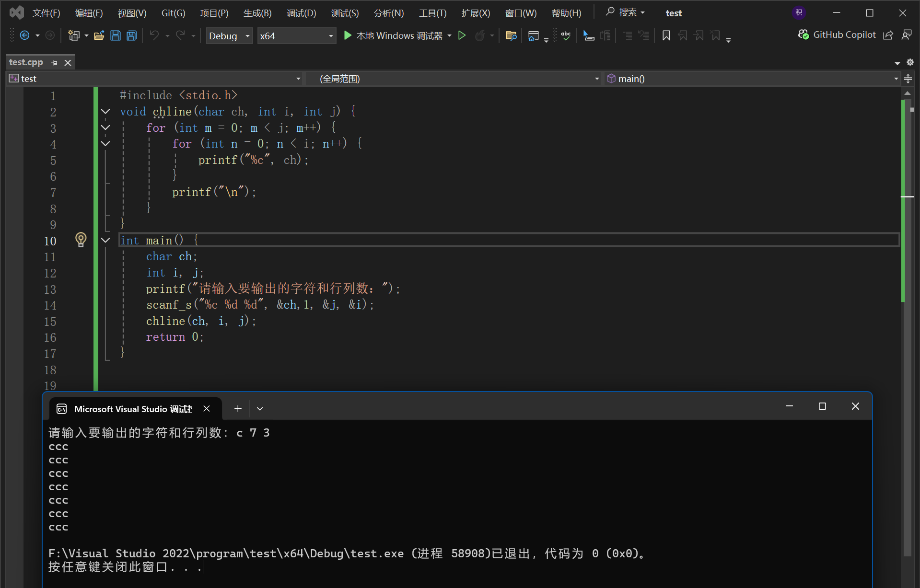Open the tab overflow dropdown arrow above editor
Image resolution: width=920 pixels, height=588 pixels.
(897, 63)
